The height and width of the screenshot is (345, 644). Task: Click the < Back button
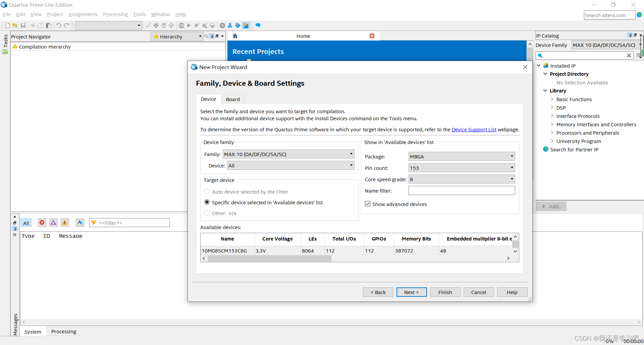click(x=378, y=292)
